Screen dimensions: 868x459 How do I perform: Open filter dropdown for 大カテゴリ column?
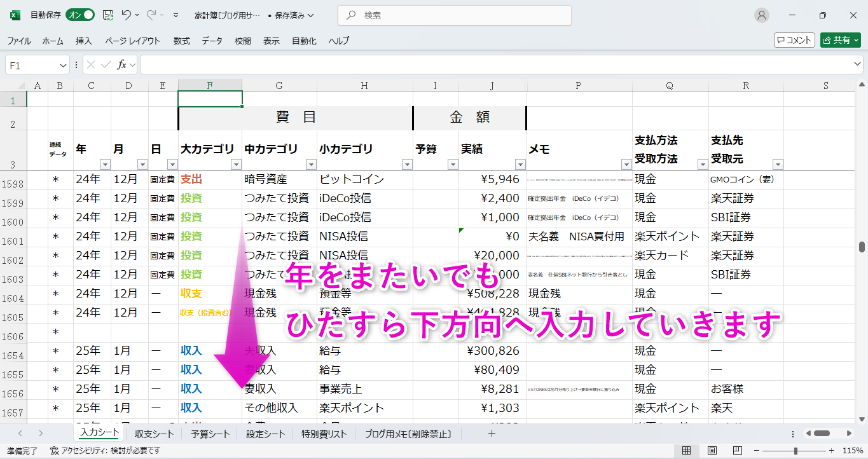[235, 165]
